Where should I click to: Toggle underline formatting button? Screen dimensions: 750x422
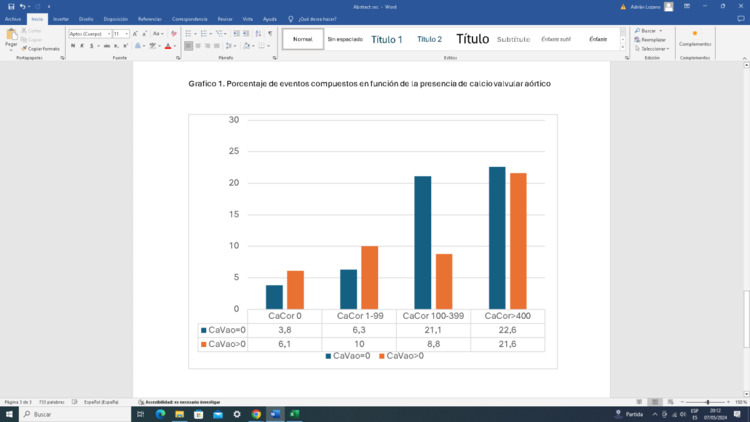point(93,45)
